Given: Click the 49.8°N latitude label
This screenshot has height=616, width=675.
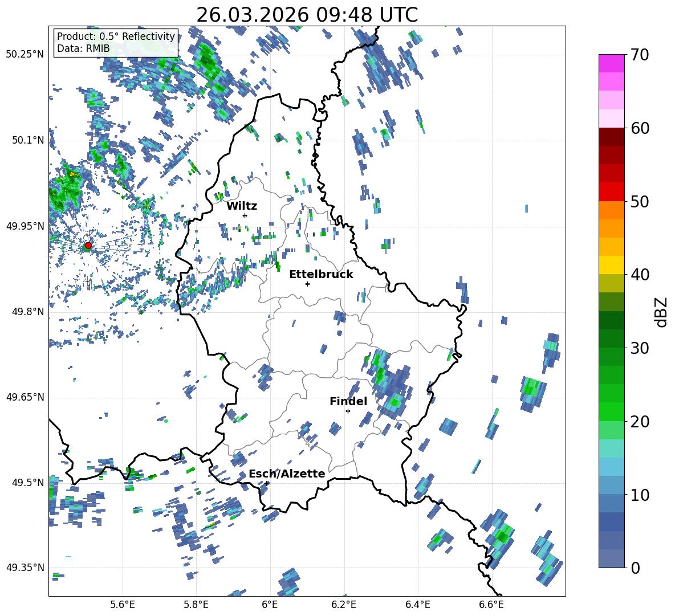Looking at the screenshot, I should (27, 312).
